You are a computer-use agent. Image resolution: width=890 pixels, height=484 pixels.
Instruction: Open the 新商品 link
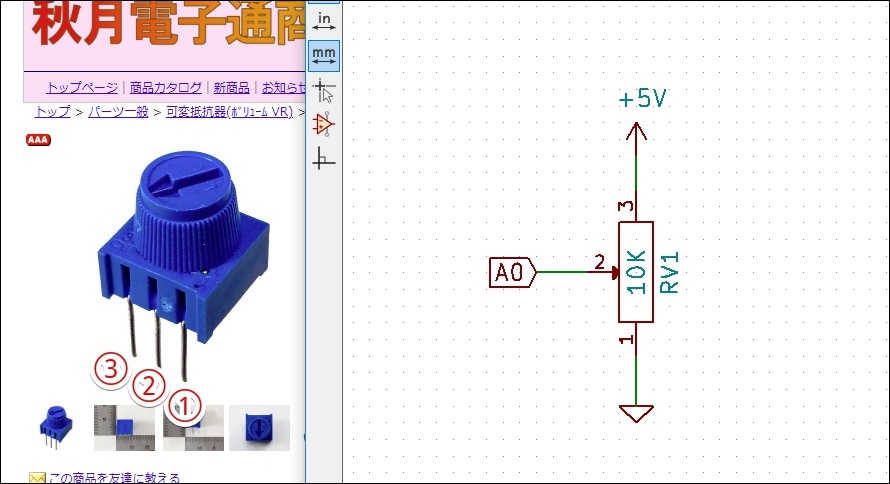[231, 87]
